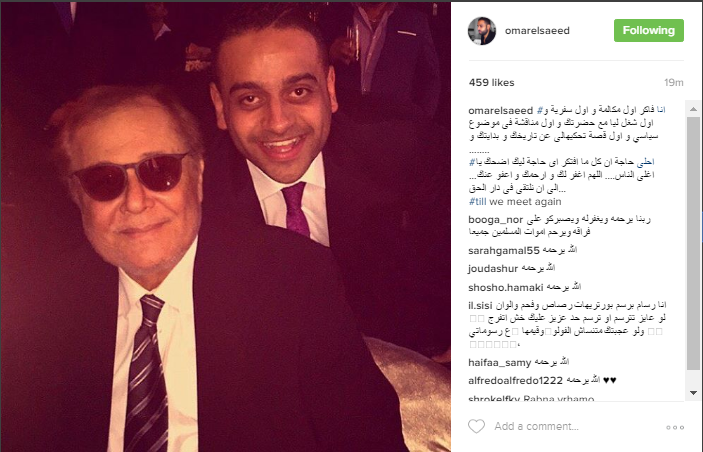
Task: Open booga_nor commenter profile
Action: coord(495,220)
